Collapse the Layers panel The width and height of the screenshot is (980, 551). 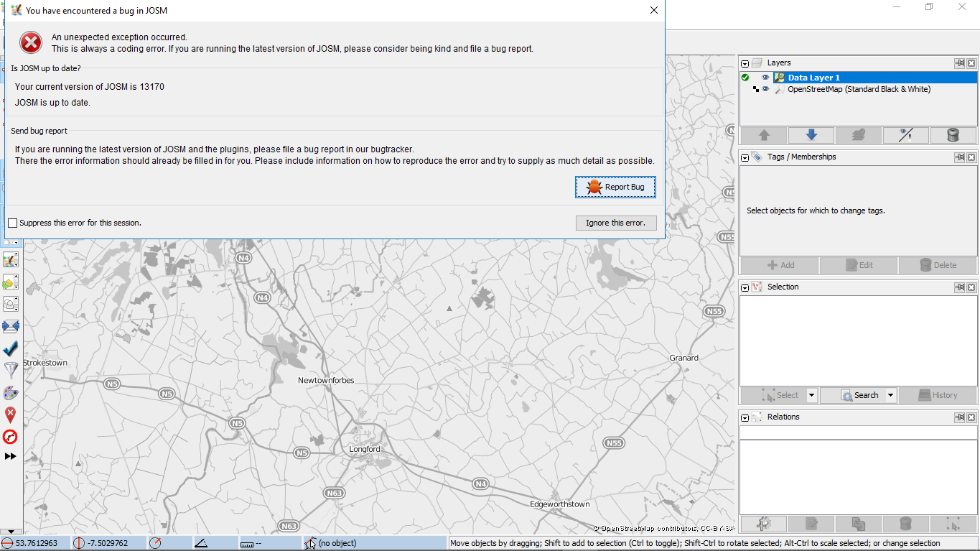(x=745, y=63)
